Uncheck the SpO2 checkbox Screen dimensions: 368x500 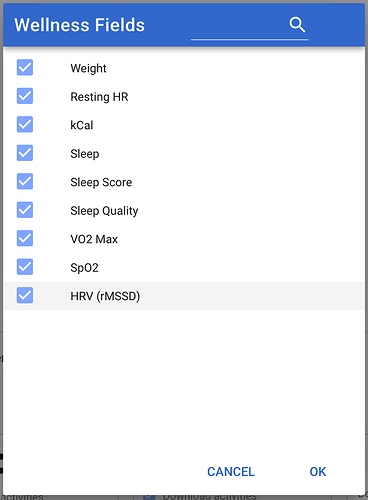click(25, 267)
